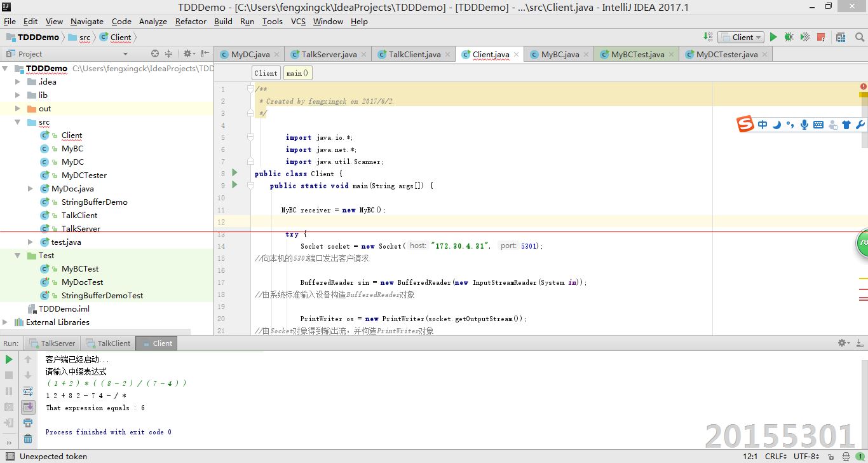
Task: Toggle scroll to end of console
Action: coord(28,407)
